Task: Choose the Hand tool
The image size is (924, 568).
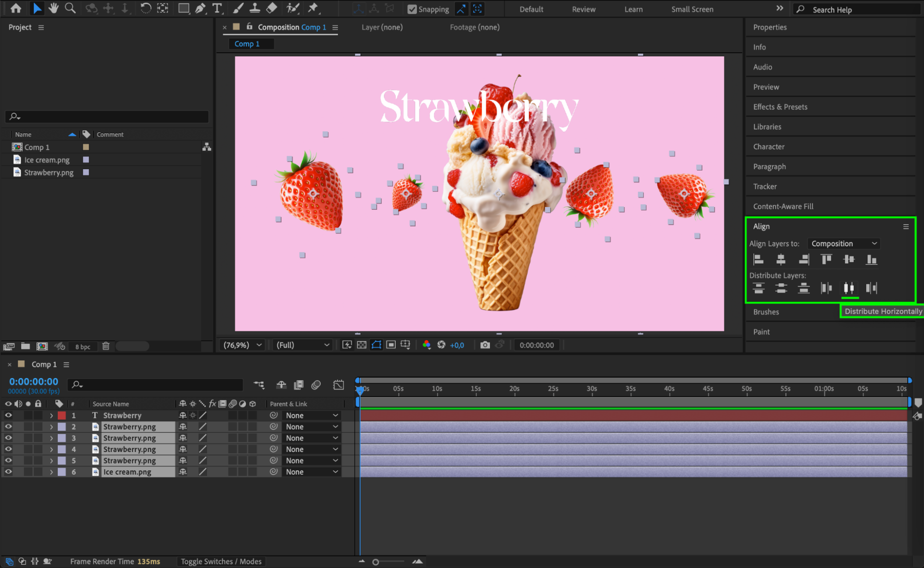Action: click(x=54, y=8)
